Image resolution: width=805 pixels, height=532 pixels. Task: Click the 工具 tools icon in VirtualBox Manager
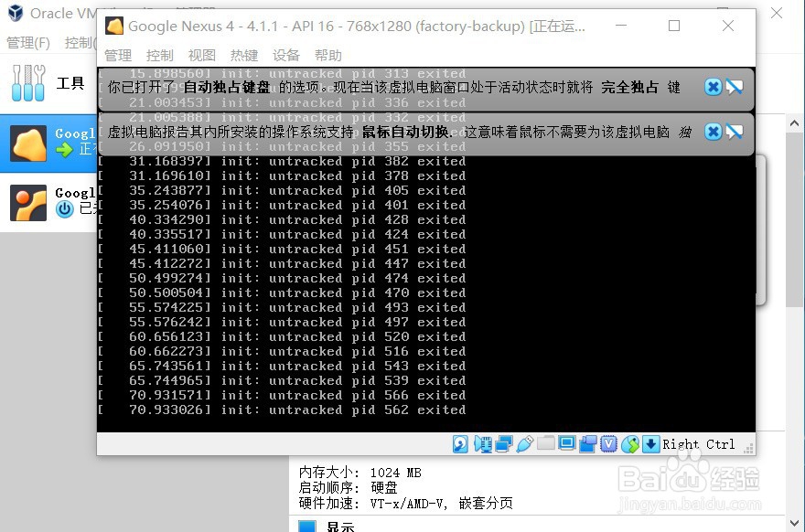coord(28,82)
